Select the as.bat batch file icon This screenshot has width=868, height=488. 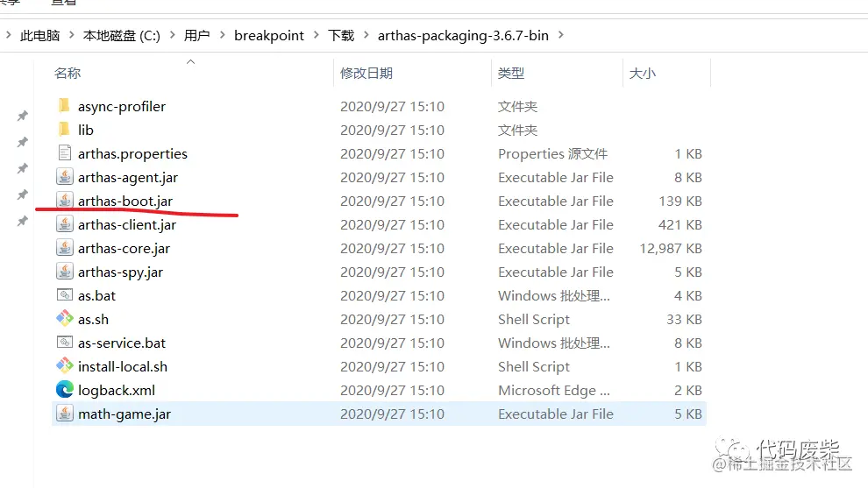(65, 295)
